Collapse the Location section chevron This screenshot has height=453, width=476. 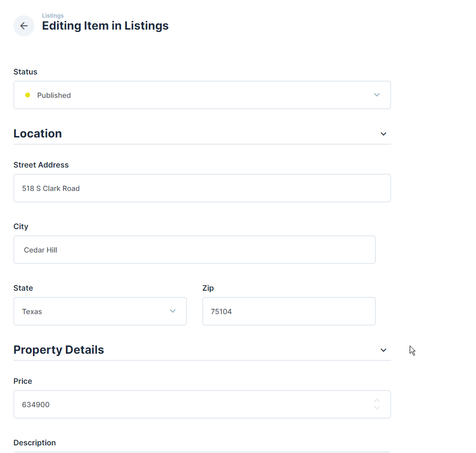[383, 134]
